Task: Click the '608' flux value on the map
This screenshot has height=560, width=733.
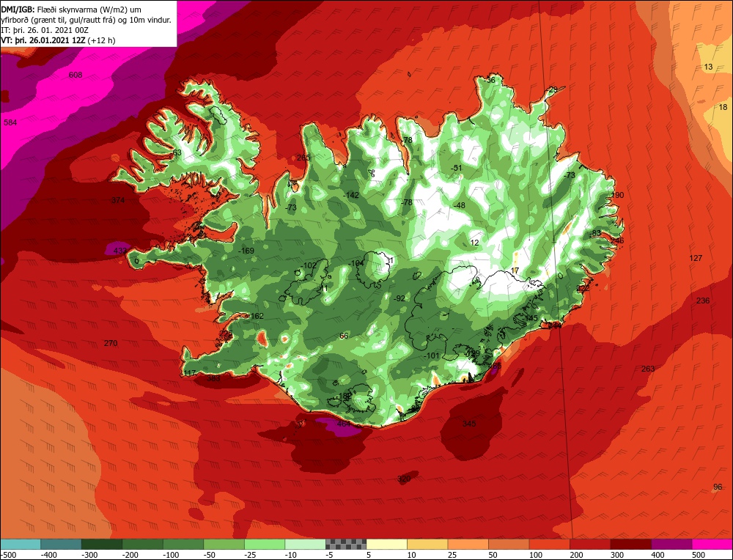Action: point(75,75)
